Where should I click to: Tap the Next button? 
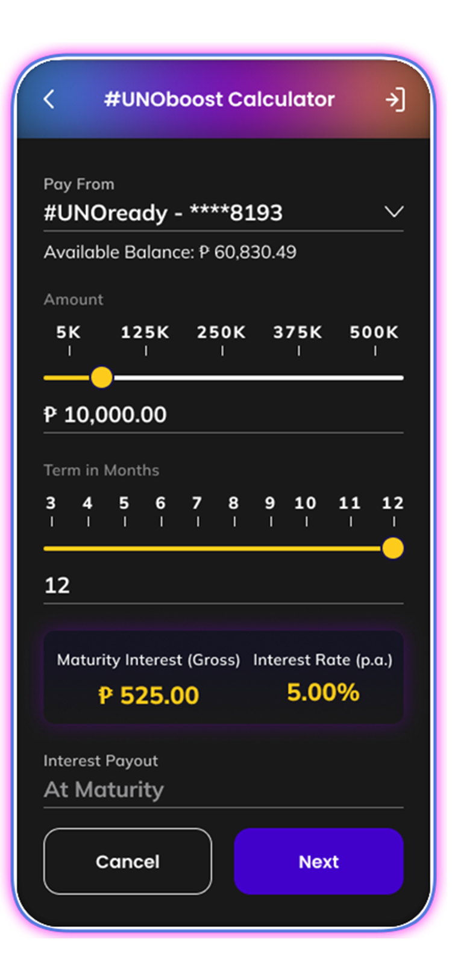click(319, 861)
